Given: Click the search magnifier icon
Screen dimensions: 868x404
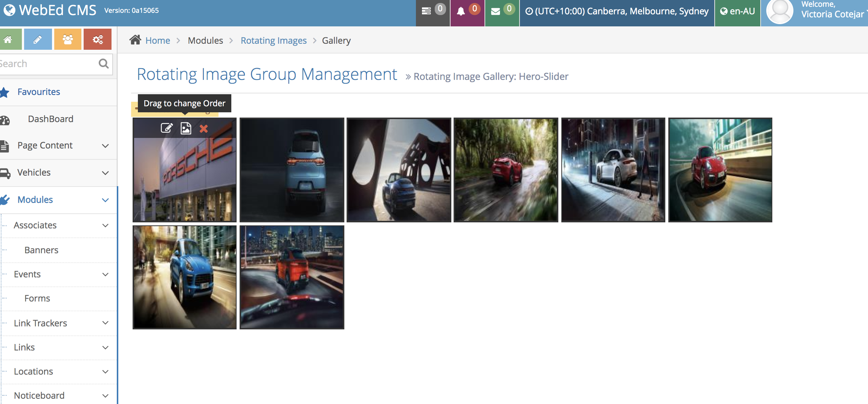Looking at the screenshot, I should pos(103,63).
